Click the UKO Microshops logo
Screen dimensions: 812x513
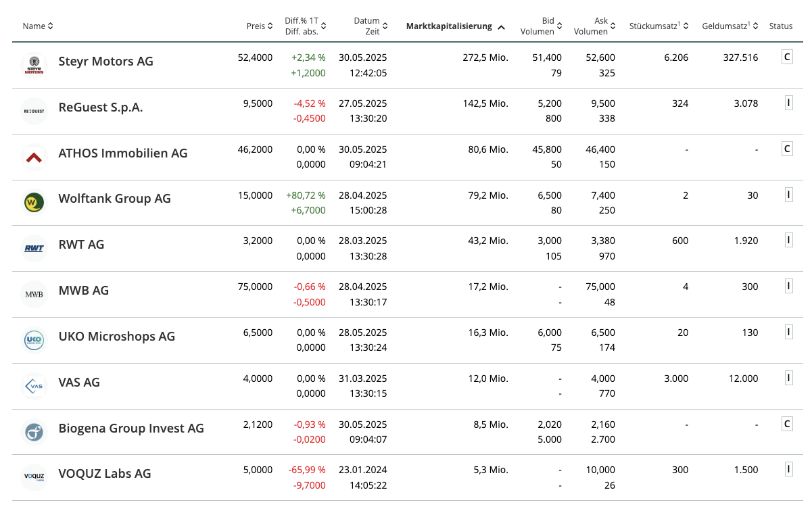[x=34, y=341]
